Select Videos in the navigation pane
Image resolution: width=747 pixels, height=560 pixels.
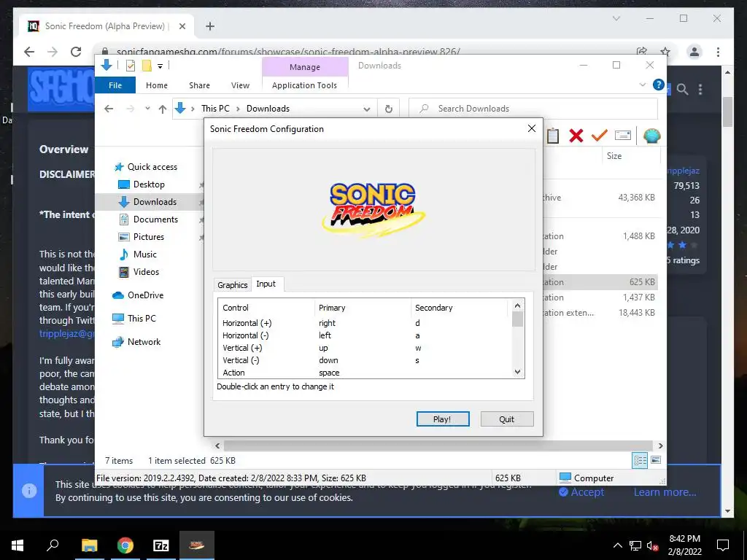(x=139, y=272)
